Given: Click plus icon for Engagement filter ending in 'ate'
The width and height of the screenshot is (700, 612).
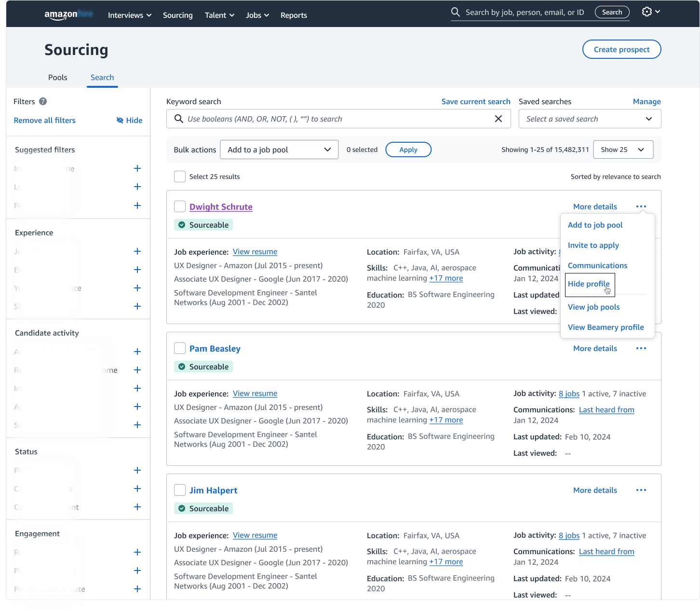Looking at the screenshot, I should (137, 589).
